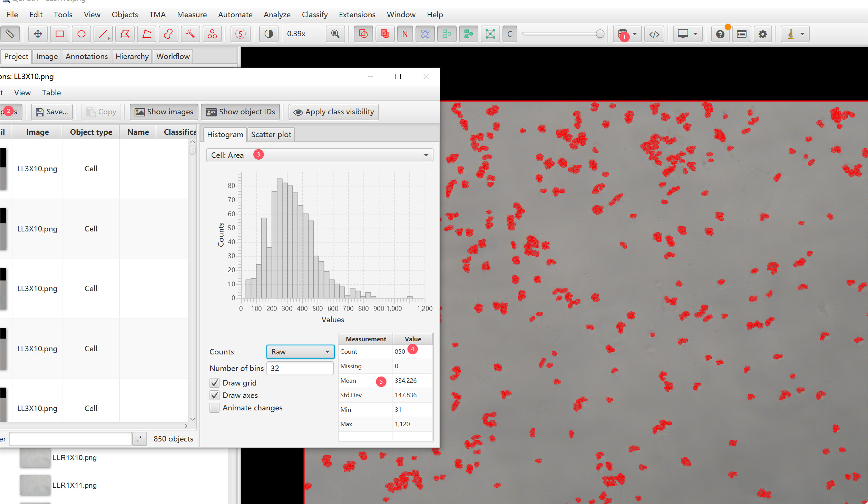The width and height of the screenshot is (868, 504).
Task: Click Apply class visibility
Action: coord(333,112)
